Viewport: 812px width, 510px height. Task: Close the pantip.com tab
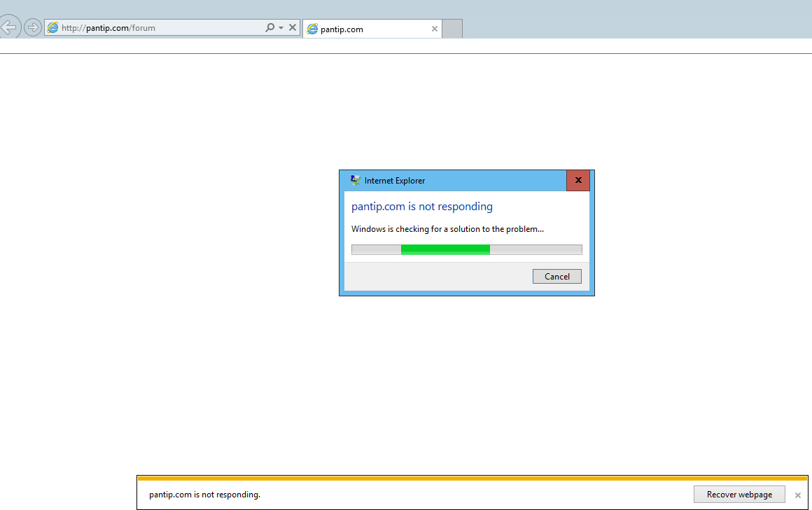pos(435,29)
